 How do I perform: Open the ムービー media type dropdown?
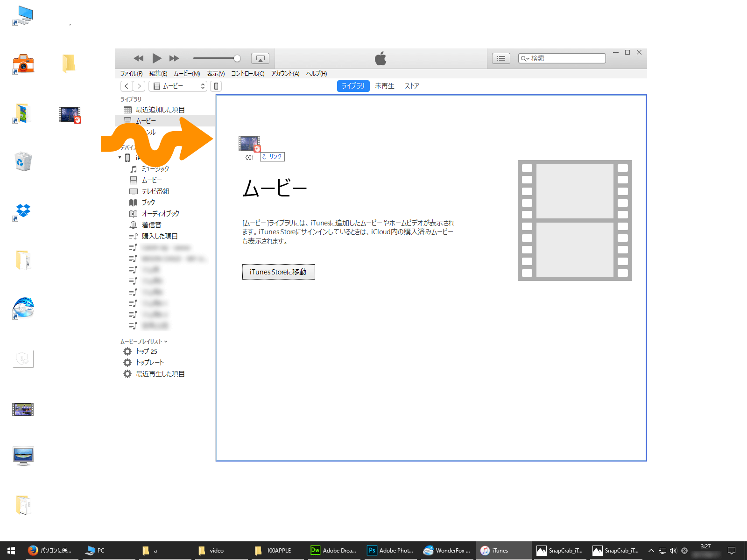click(x=178, y=86)
